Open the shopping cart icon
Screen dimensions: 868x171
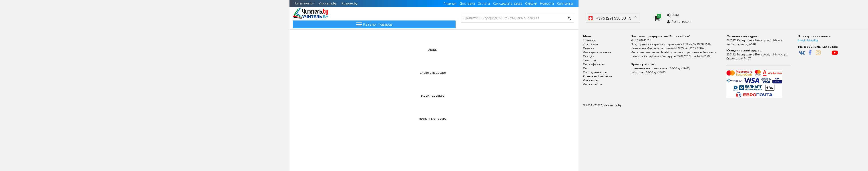656,18
